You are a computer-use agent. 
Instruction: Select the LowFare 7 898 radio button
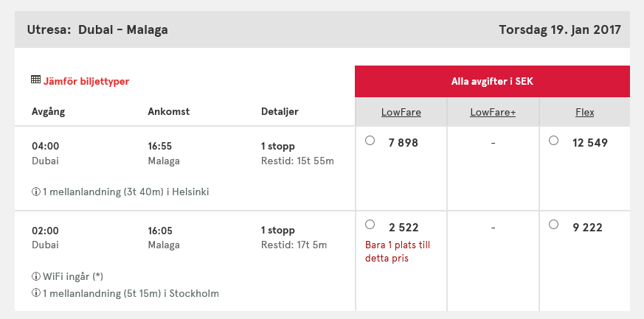click(x=370, y=141)
